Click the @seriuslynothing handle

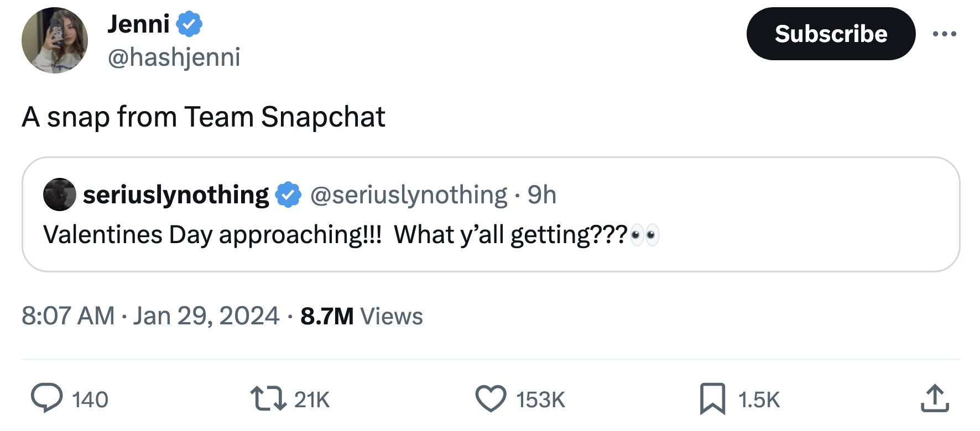[409, 195]
